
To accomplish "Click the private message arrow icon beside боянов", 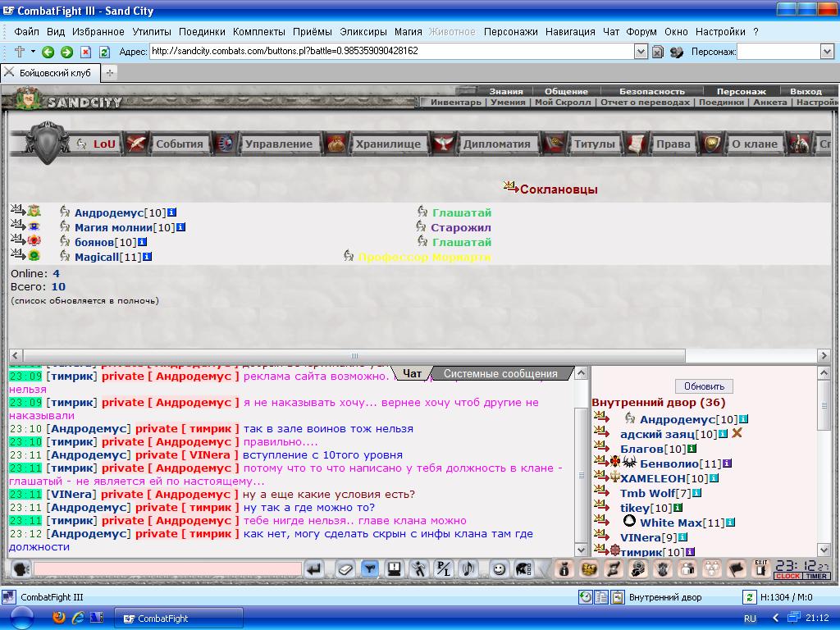I will tap(18, 239).
